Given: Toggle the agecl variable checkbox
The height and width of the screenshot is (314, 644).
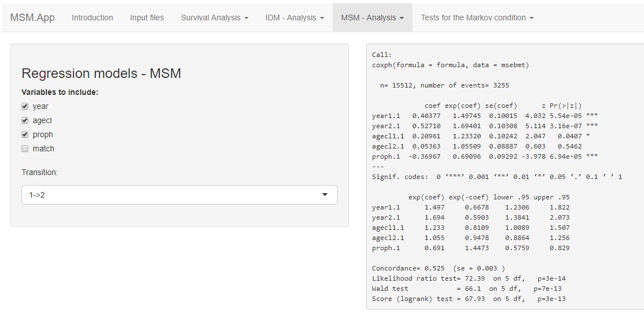Looking at the screenshot, I should tap(25, 120).
